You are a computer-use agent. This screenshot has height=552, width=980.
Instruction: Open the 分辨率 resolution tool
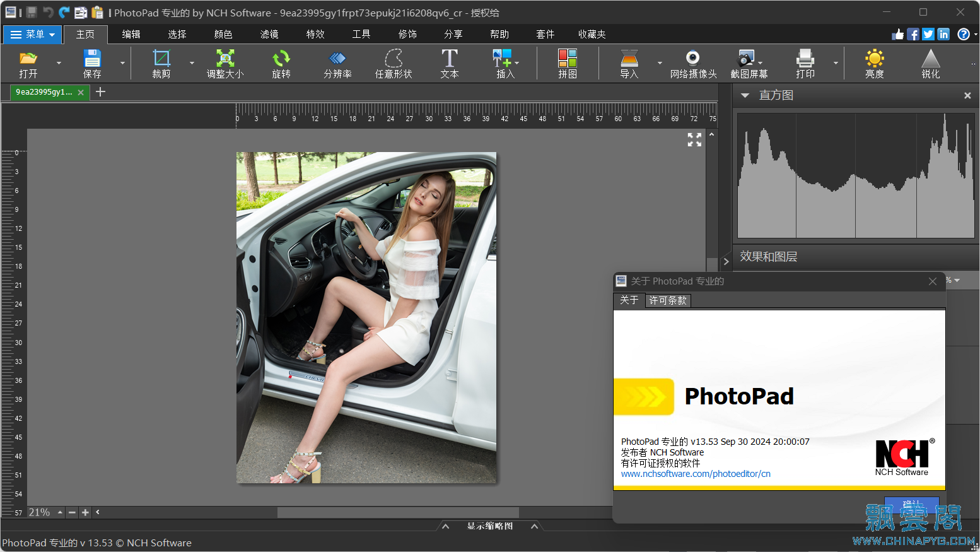click(337, 64)
